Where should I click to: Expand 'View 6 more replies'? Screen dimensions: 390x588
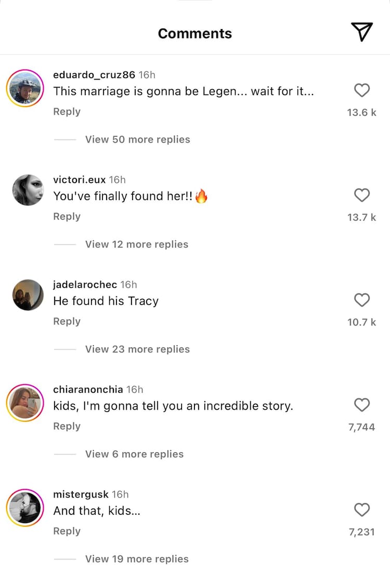click(134, 454)
